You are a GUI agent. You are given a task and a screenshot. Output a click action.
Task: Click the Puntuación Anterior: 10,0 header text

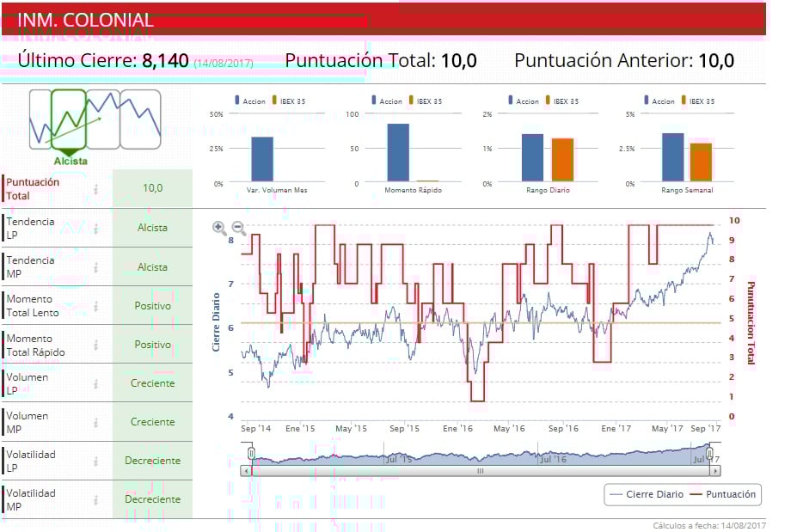pyautogui.click(x=624, y=61)
